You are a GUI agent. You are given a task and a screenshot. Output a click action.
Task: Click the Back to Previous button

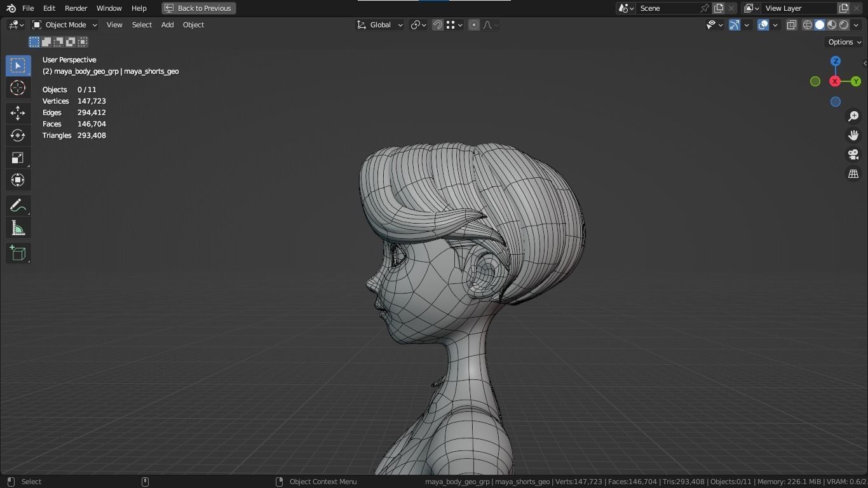pyautogui.click(x=199, y=8)
